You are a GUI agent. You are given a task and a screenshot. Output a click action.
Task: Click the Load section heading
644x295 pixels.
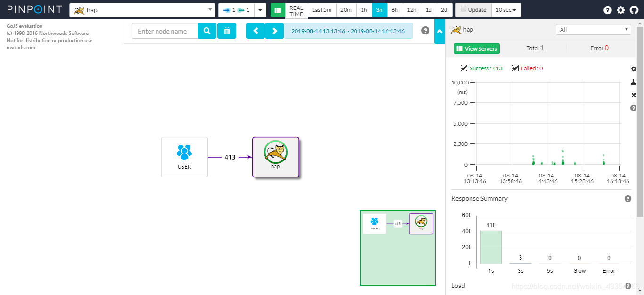tap(458, 286)
